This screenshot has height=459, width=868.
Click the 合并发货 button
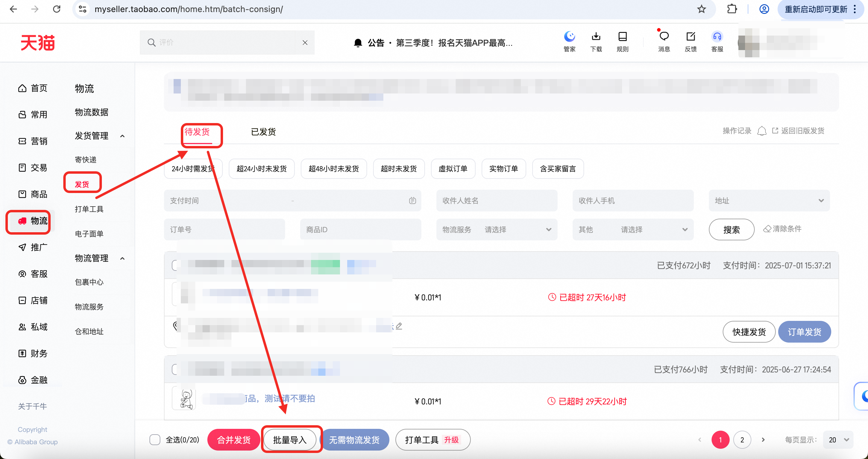(234, 440)
